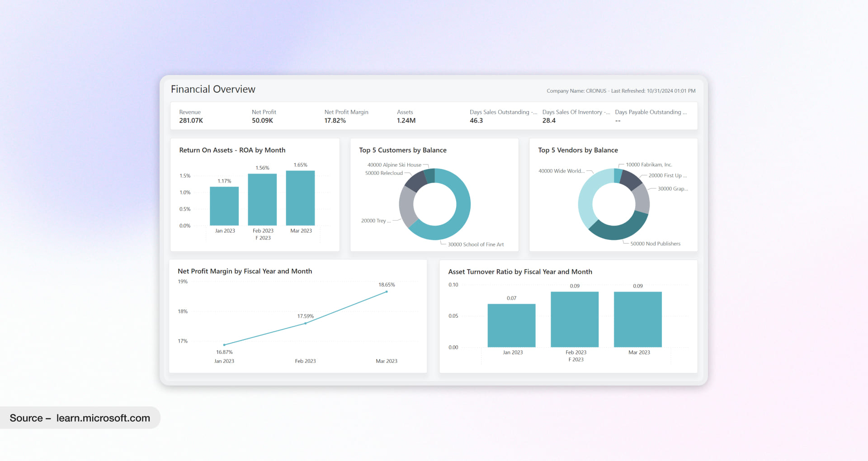Select the 16.87% Jan 2023 data point
Image resolution: width=868 pixels, height=461 pixels.
(224, 345)
